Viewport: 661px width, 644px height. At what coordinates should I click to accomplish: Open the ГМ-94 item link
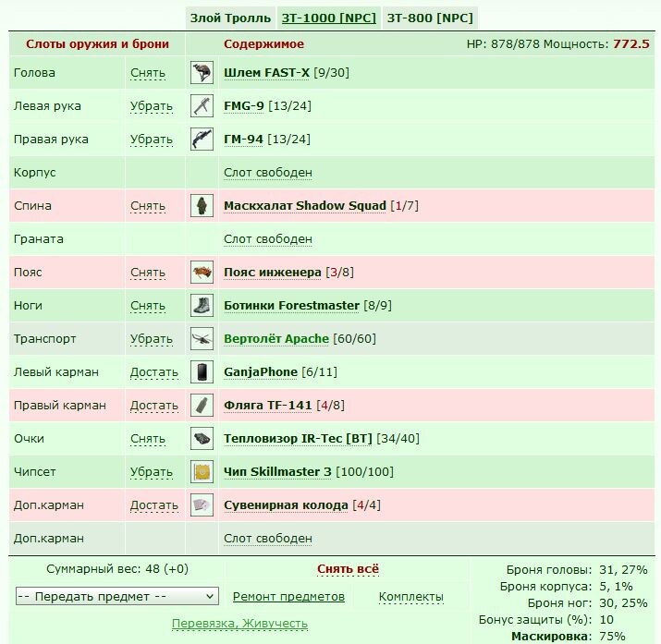[x=243, y=140]
